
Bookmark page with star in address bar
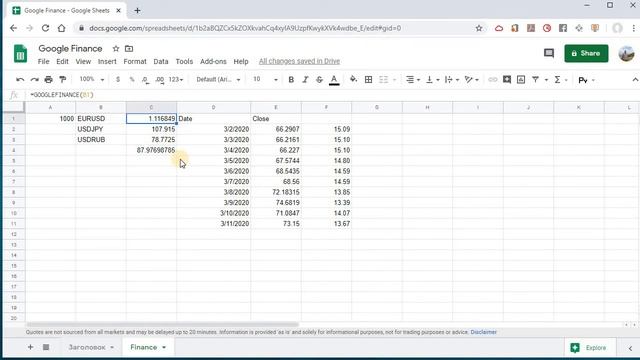pos(479,28)
